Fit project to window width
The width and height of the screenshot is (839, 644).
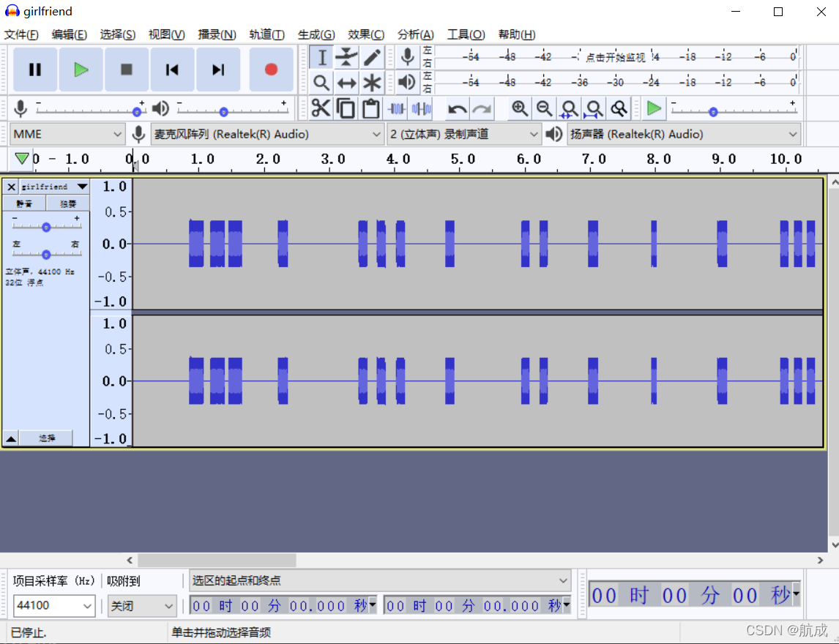594,108
